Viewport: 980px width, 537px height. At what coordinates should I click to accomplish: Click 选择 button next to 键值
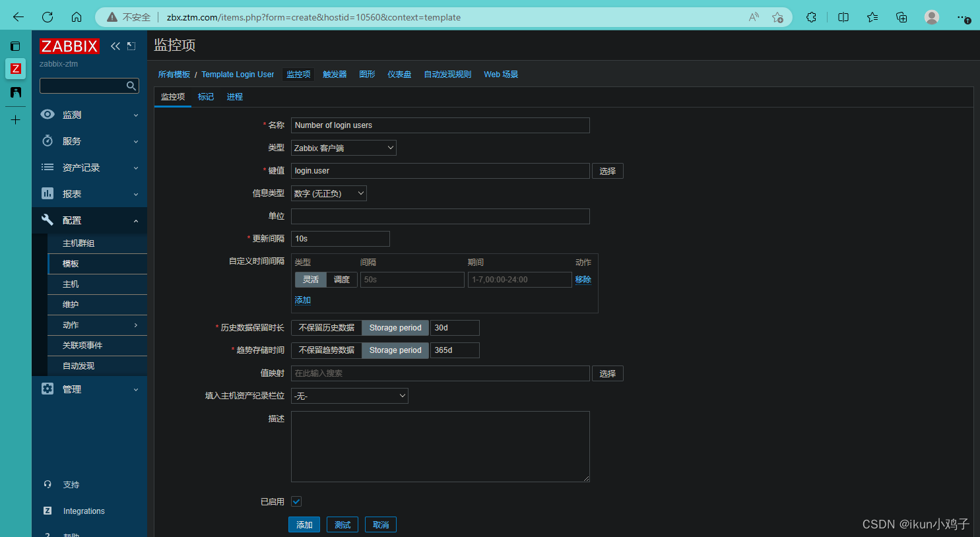(608, 171)
